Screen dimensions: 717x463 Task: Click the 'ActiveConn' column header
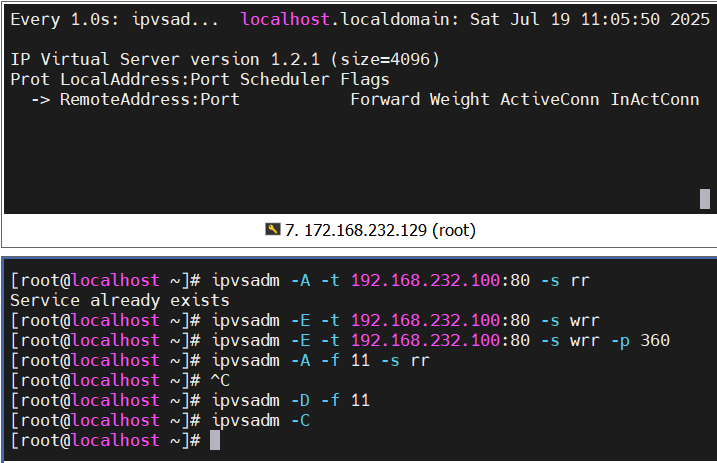click(550, 100)
